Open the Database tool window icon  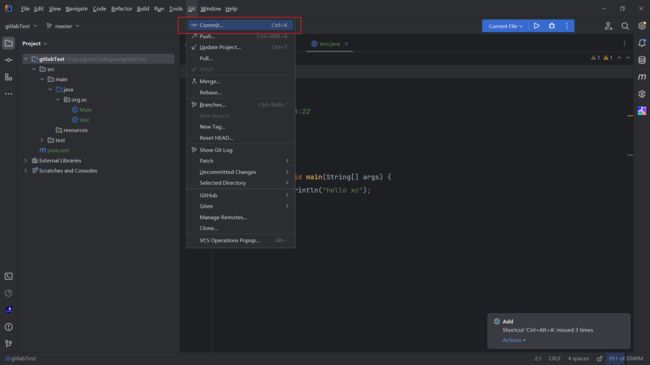[642, 60]
